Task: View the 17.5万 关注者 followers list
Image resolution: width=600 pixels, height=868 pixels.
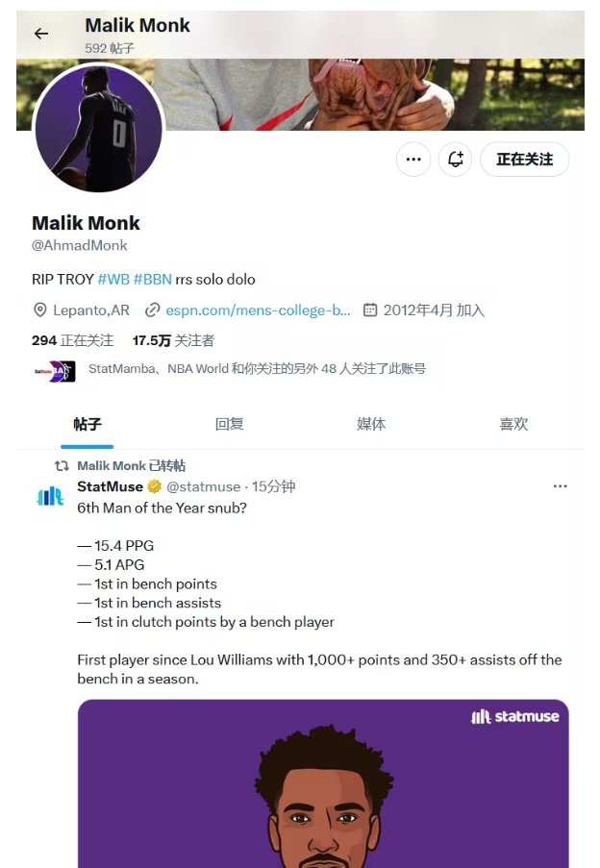Action: coord(173,340)
